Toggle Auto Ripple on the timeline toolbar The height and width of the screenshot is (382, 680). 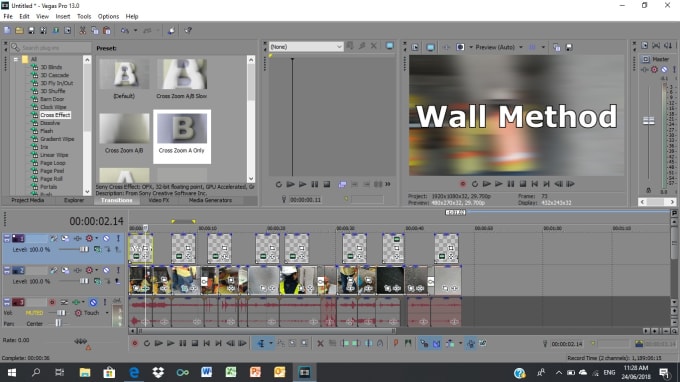pos(450,343)
